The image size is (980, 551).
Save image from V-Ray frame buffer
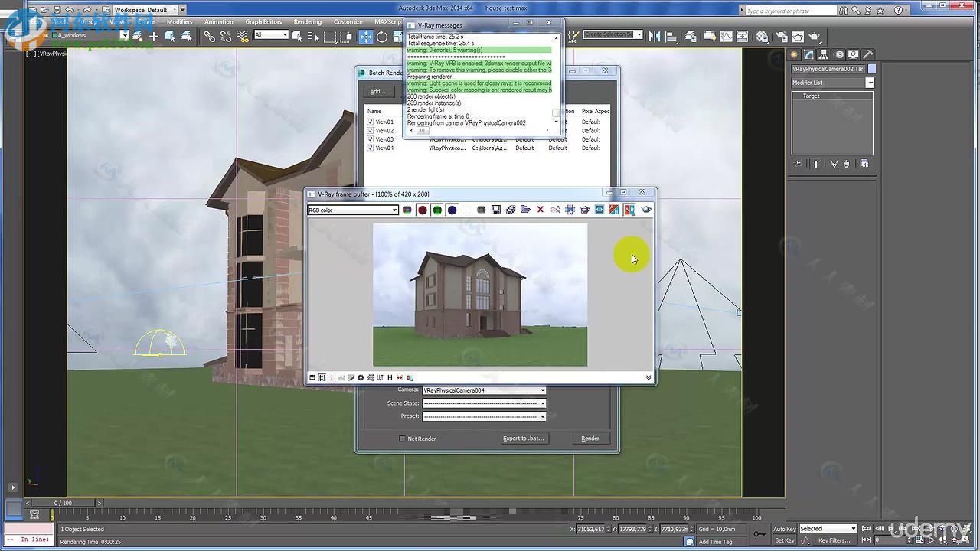coord(496,210)
